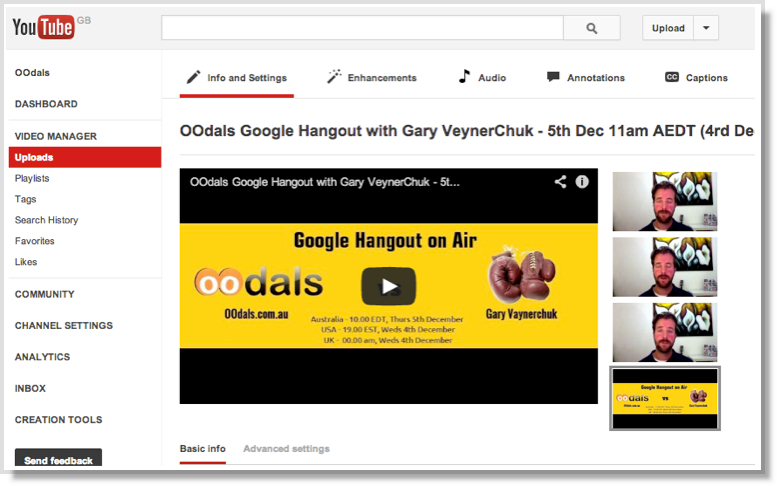This screenshot has width=777, height=486.
Task: Select the second video thumbnail option
Action: point(665,267)
